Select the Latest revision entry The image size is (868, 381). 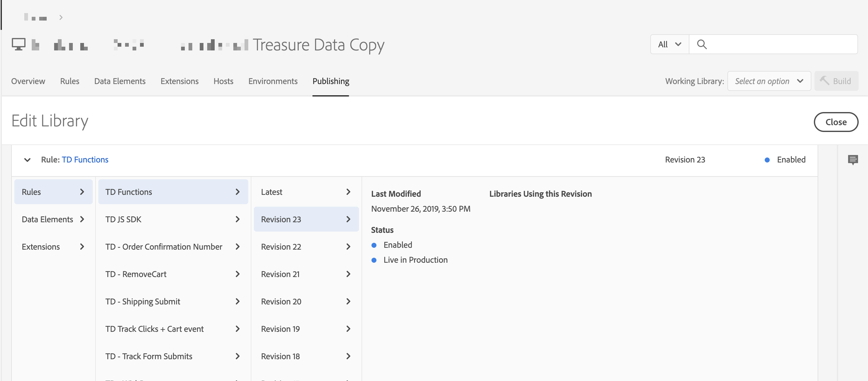click(306, 192)
